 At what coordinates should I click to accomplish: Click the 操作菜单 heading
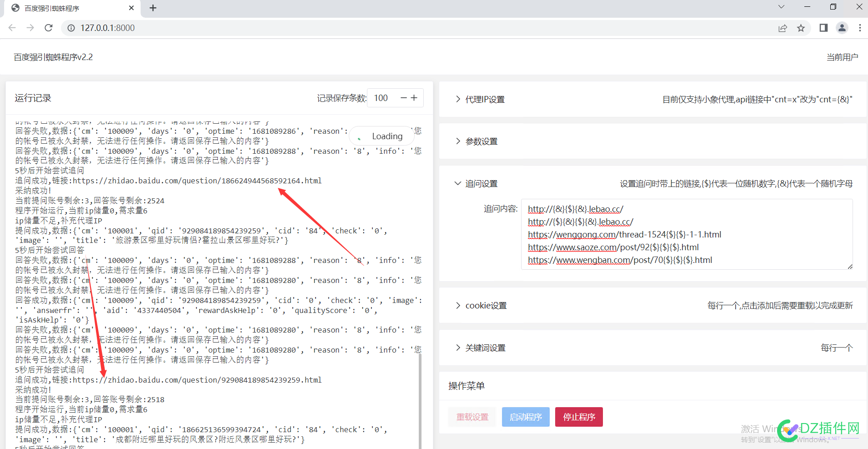[467, 386]
